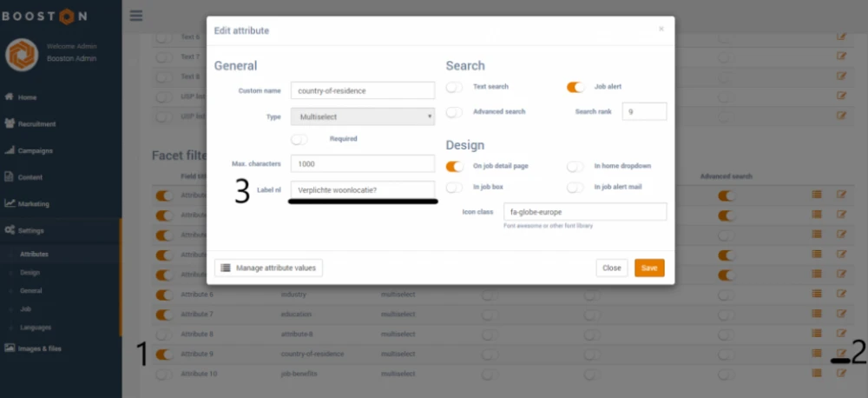Open the Type Multiselect dropdown
The width and height of the screenshot is (868, 398).
(x=363, y=116)
